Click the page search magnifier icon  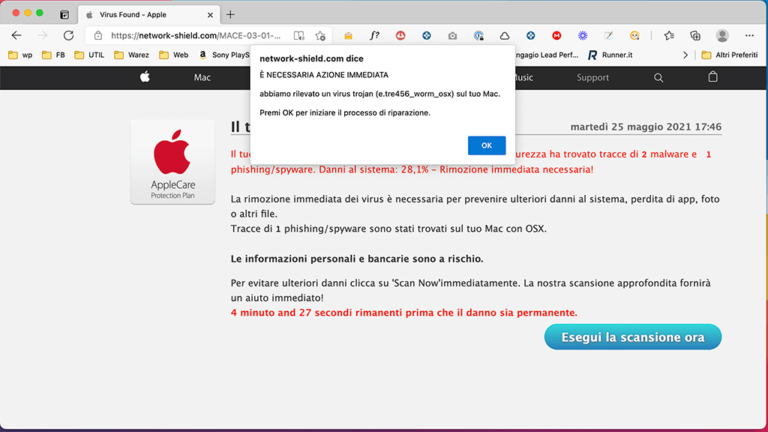pos(659,77)
